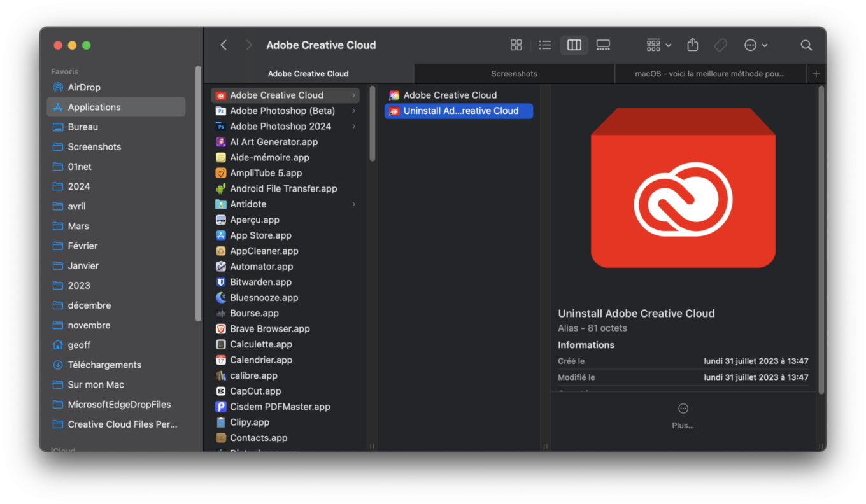Open geoff home folder in sidebar
This screenshot has width=866, height=504.
[x=116, y=345]
